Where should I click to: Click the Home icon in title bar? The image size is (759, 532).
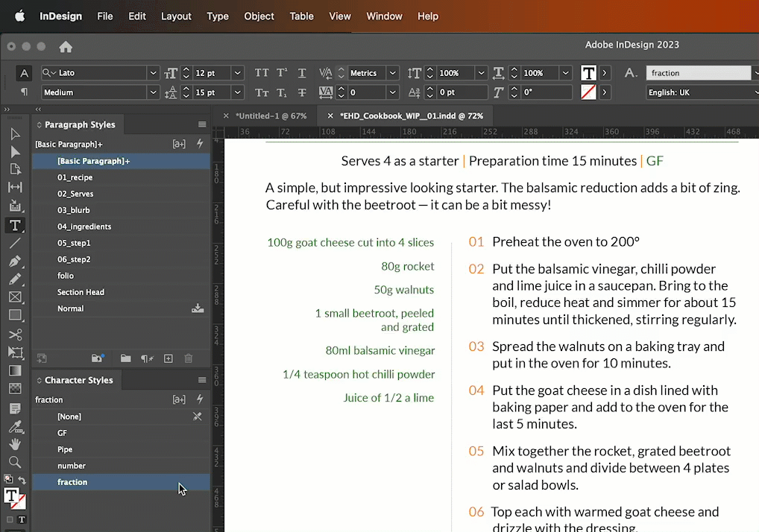66,47
